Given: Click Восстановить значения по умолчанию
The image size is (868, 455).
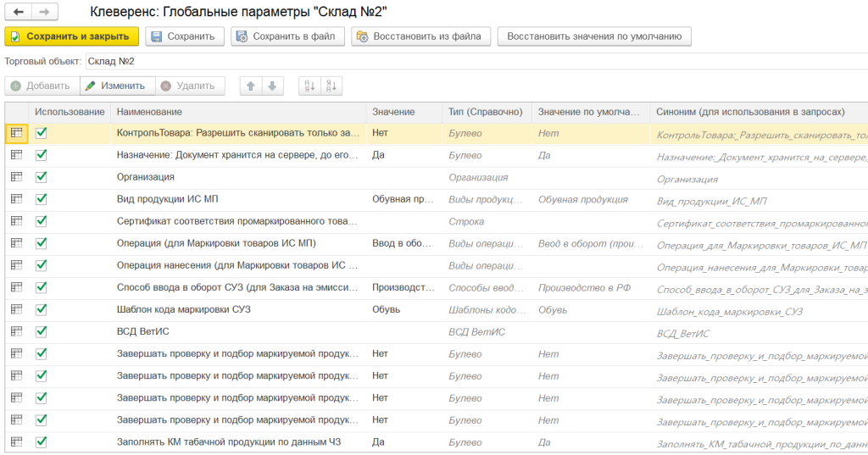Looking at the screenshot, I should click(x=594, y=36).
